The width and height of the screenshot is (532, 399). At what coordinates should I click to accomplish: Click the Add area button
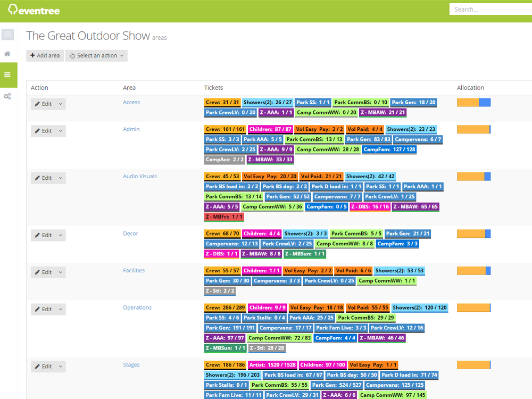point(45,55)
